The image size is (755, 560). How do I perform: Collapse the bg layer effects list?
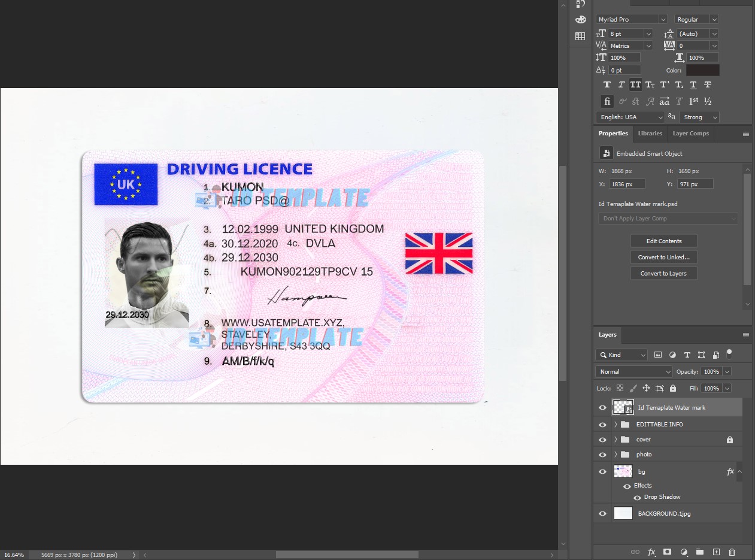click(740, 471)
